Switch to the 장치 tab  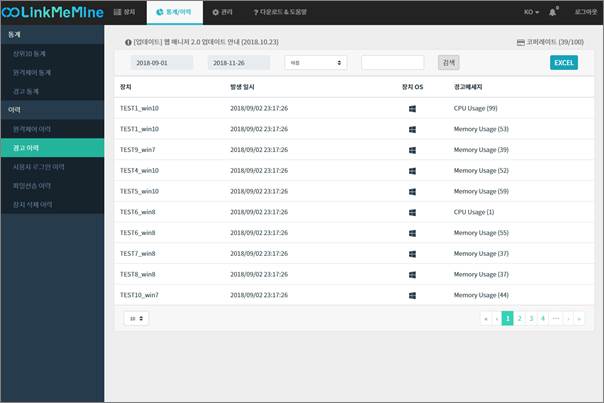pos(124,12)
